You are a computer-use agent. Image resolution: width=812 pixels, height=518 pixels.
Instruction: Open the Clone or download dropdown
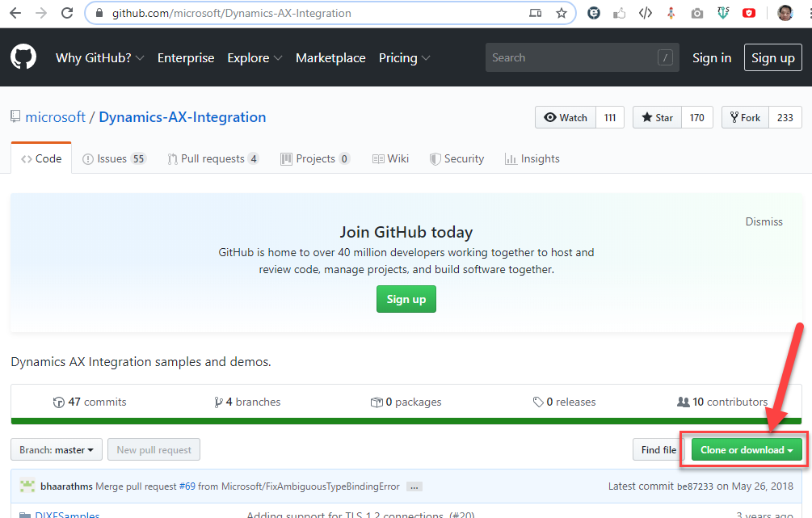coord(747,449)
